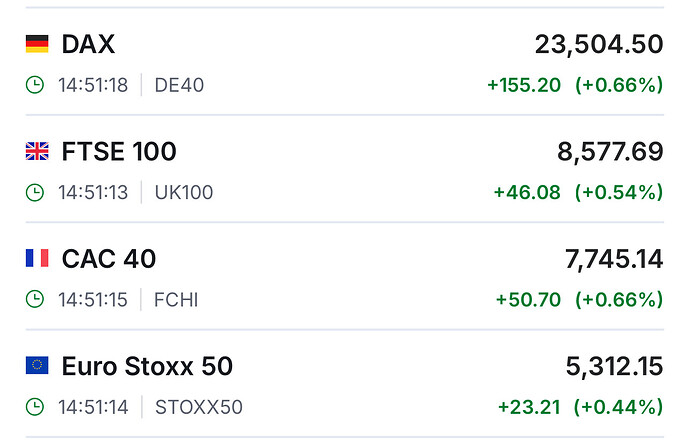Click the DE40 ticker symbol
Image resolution: width=690 pixels, height=445 pixels.
(x=179, y=85)
